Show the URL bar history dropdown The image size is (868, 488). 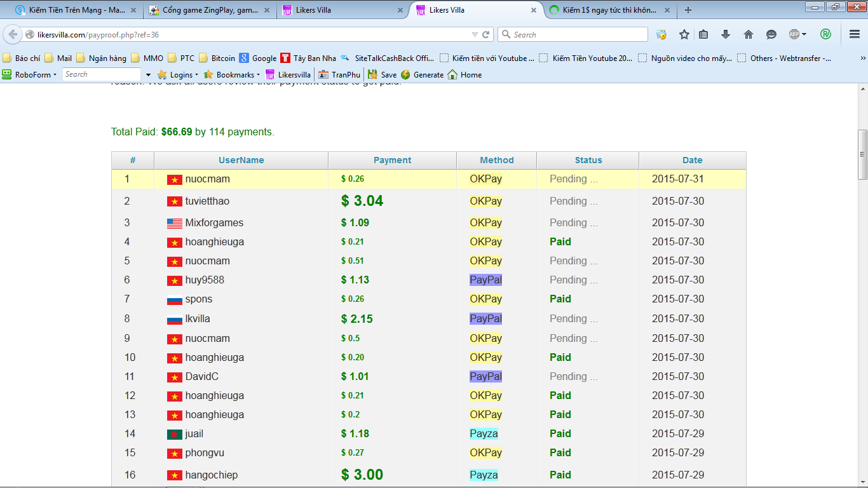[474, 34]
